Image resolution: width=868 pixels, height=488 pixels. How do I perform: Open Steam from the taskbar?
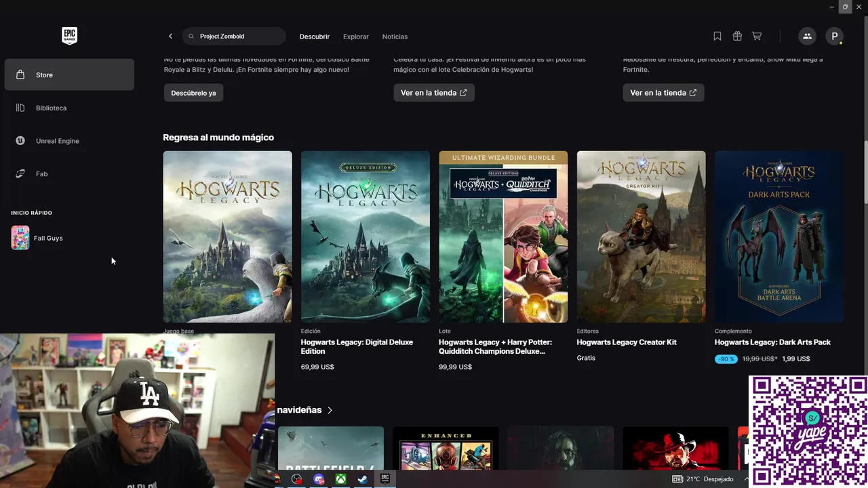click(363, 479)
